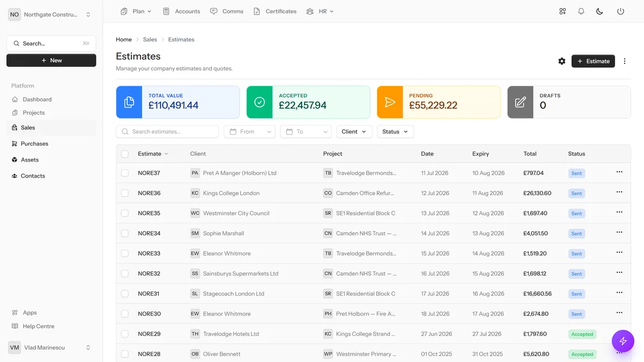
Task: Open estimate NORE28
Action: point(149,354)
